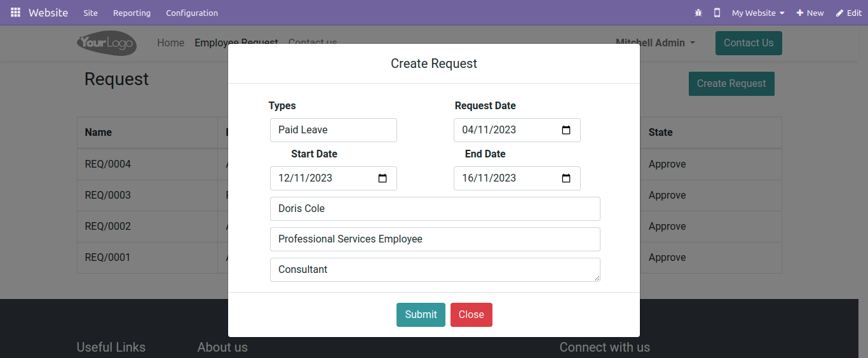Click the Professional Services Employee field

(435, 239)
